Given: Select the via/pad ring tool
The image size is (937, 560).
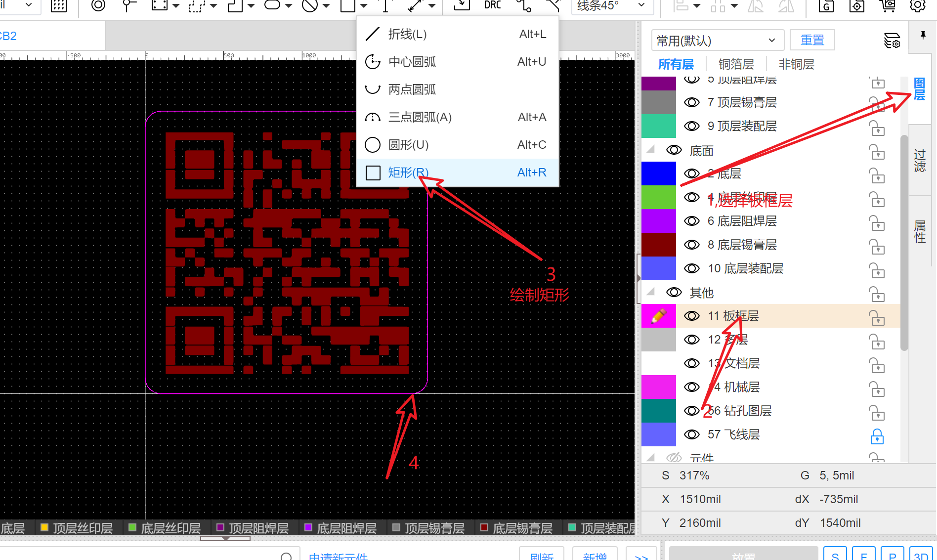Looking at the screenshot, I should pyautogui.click(x=98, y=5).
